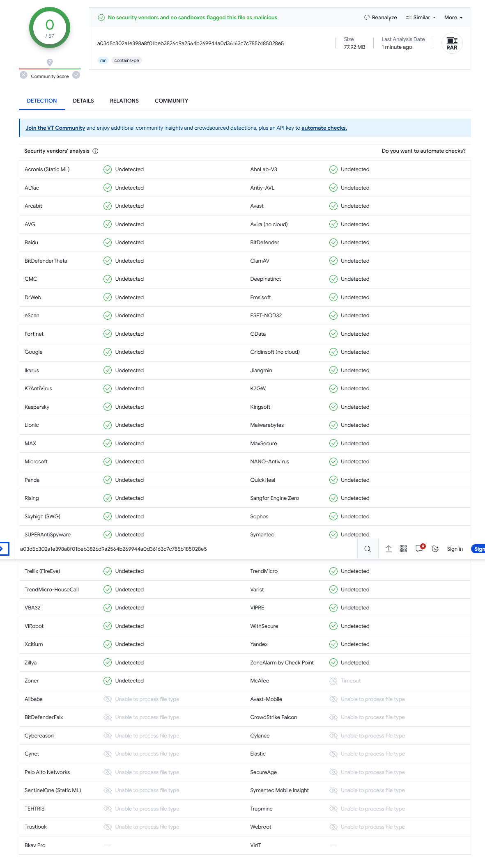Click the Fortinet vendor name
This screenshot has width=485, height=868.
coord(34,334)
